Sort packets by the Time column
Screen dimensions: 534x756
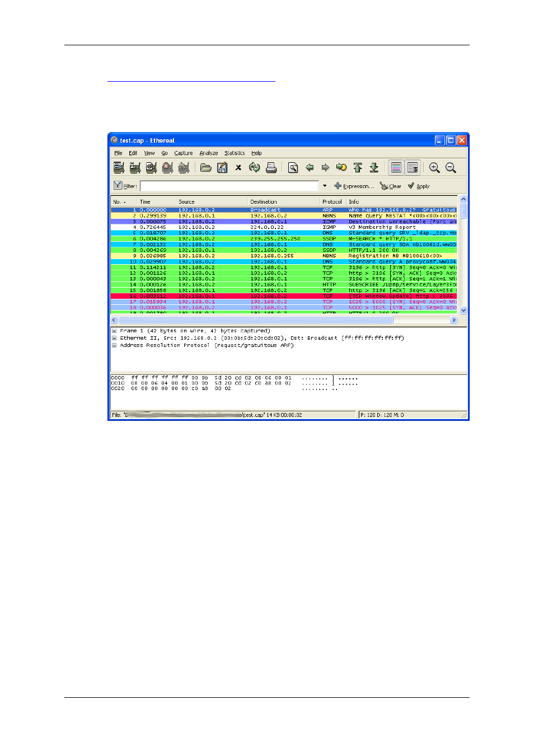157,201
